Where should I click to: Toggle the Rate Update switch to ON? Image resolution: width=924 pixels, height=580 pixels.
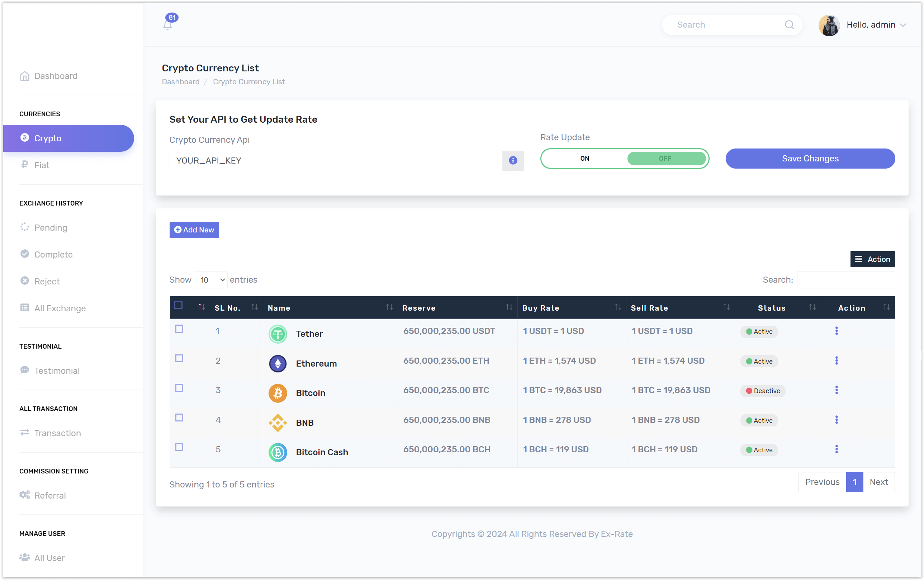point(584,158)
